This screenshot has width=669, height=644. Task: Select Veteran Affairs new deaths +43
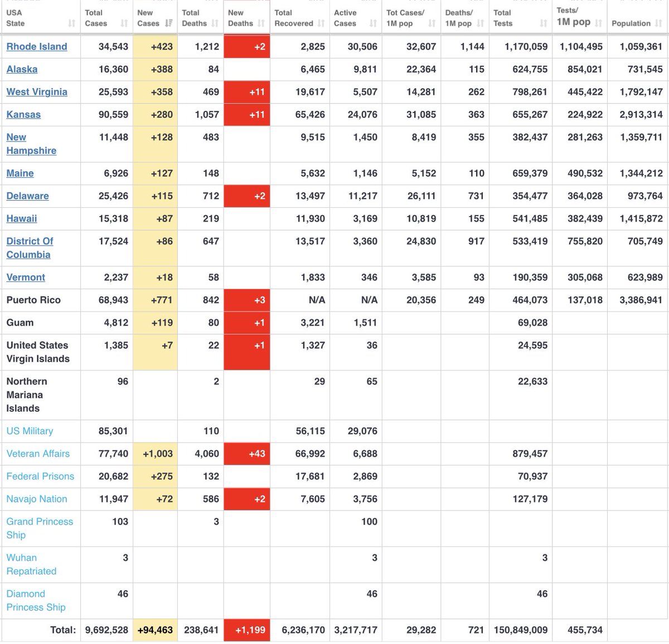click(257, 454)
